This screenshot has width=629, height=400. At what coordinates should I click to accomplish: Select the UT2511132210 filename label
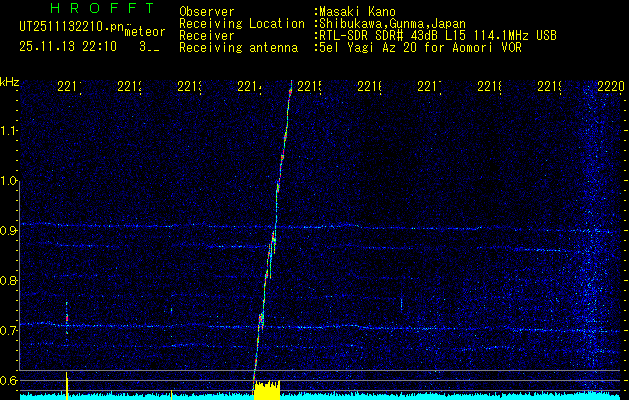point(70,25)
